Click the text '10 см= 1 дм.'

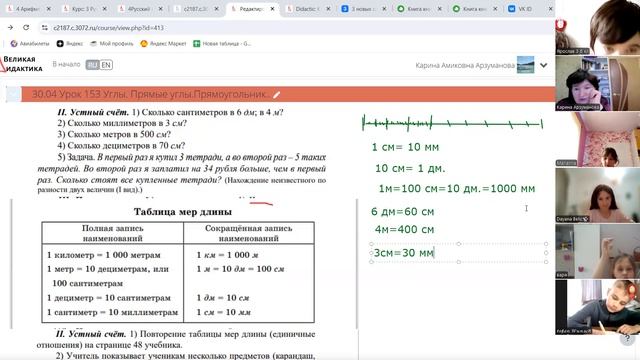(x=410, y=169)
